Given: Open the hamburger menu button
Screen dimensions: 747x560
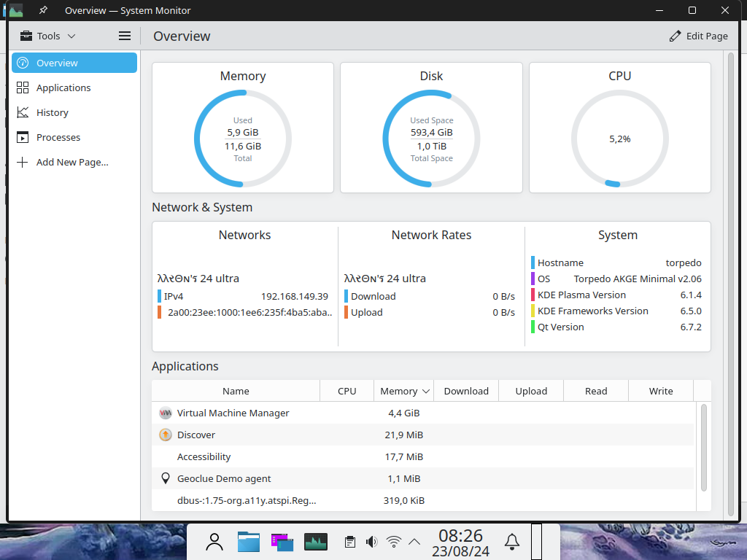Looking at the screenshot, I should point(124,36).
